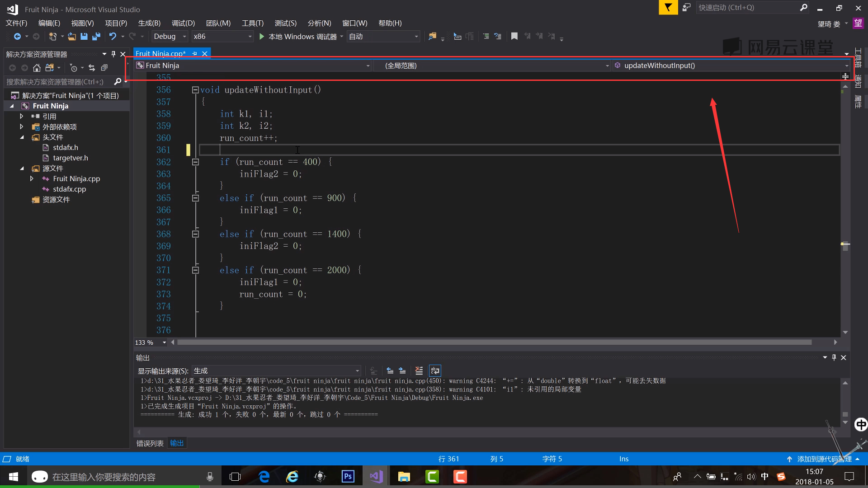Click the feedback funnel notification icon
Viewport: 868px width, 488px height.
(x=668, y=8)
